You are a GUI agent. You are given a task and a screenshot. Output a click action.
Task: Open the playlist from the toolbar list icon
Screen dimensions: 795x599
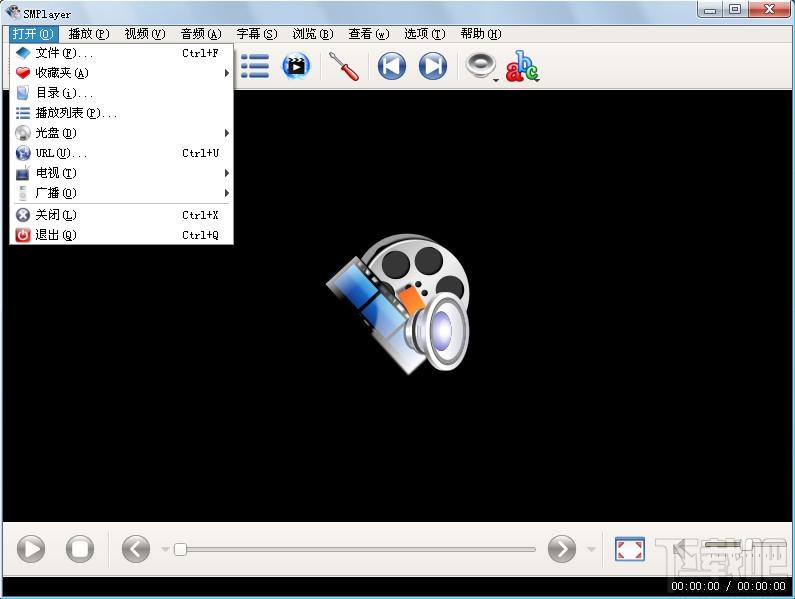(255, 66)
